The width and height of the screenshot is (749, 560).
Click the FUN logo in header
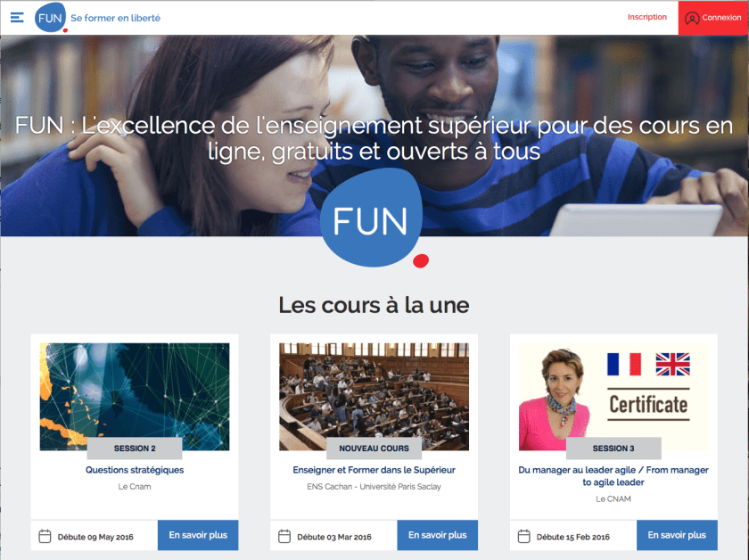tap(51, 18)
